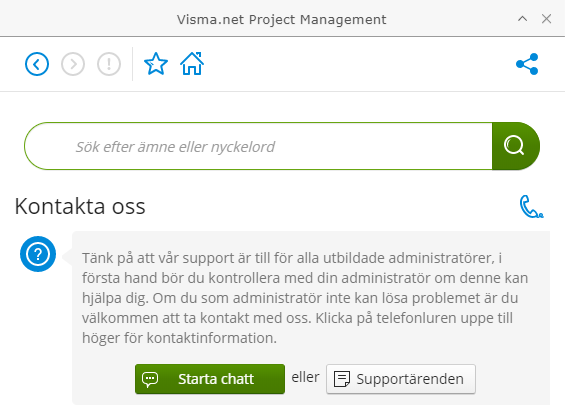
Task: Focus the 'Sök efter ämne eller nyckelord' field
Action: pos(258,146)
